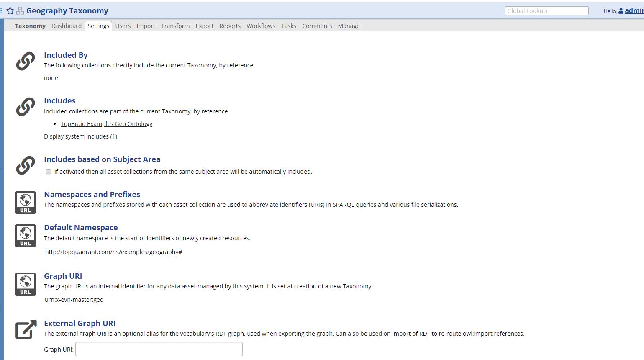Focus the Global Lookup search field

coord(547,11)
